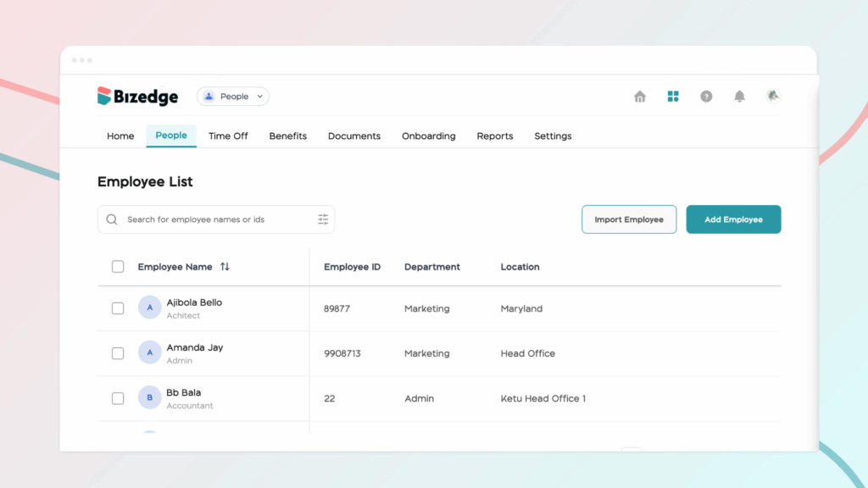Open the apps grid icon
The height and width of the screenshot is (488, 868).
pyautogui.click(x=673, y=97)
